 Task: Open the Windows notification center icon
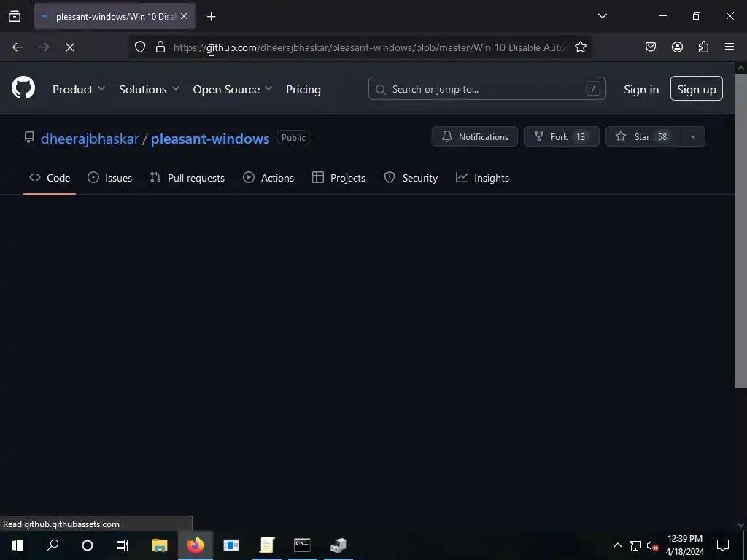tap(723, 545)
